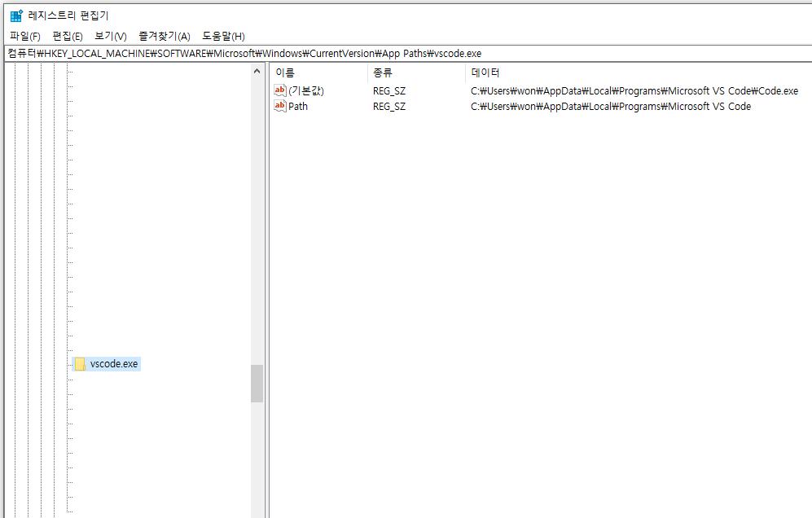Click REG_SZ type in (기본값) row
Image resolution: width=812 pixels, height=518 pixels.
click(389, 91)
